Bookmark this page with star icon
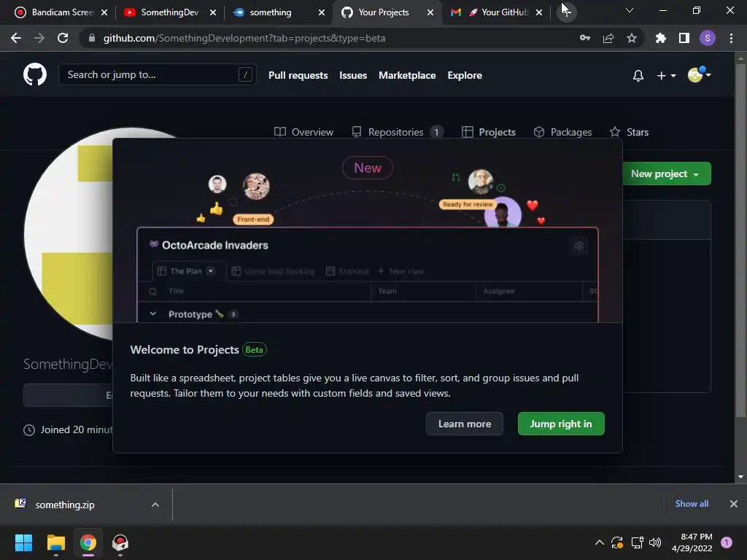 (632, 38)
